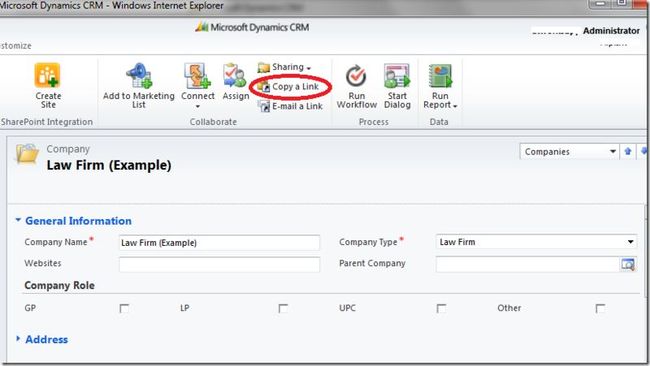
Task: Open the Sharing menu
Action: 285,67
